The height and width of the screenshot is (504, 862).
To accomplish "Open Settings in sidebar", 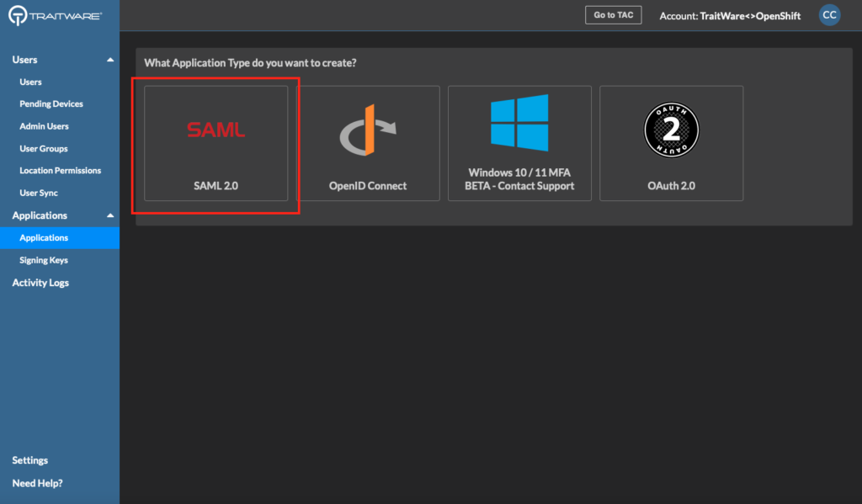I will pos(30,460).
